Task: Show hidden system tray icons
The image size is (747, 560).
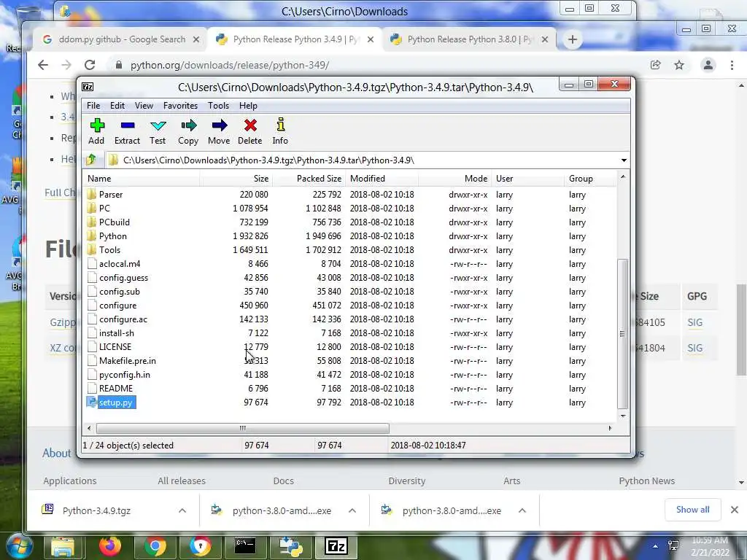Action: (656, 546)
